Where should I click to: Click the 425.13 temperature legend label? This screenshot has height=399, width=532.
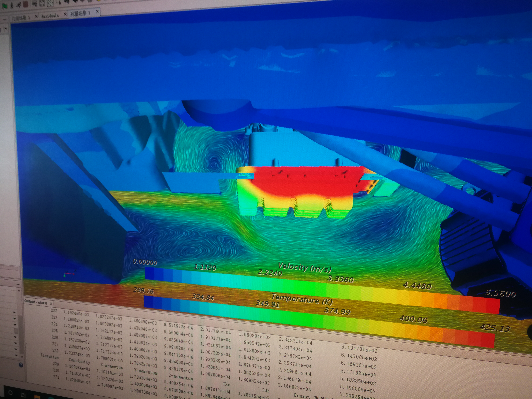tap(495, 328)
